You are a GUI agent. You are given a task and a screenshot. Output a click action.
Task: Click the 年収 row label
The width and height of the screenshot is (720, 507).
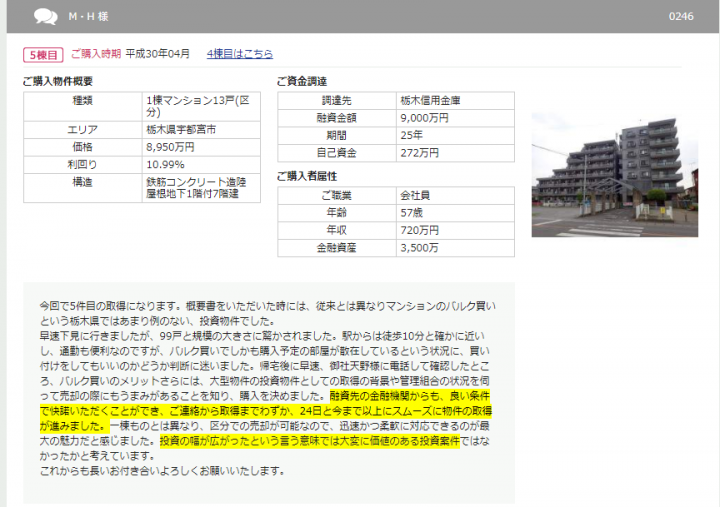click(x=337, y=231)
